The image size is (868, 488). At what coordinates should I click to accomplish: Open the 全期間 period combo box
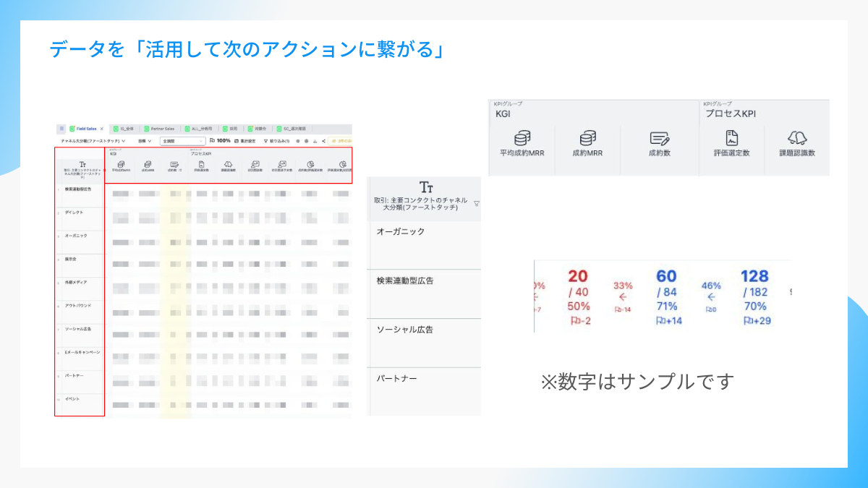[182, 141]
